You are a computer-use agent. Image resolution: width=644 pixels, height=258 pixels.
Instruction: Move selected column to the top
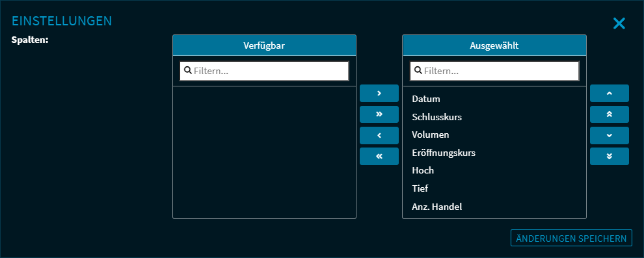[x=610, y=114]
